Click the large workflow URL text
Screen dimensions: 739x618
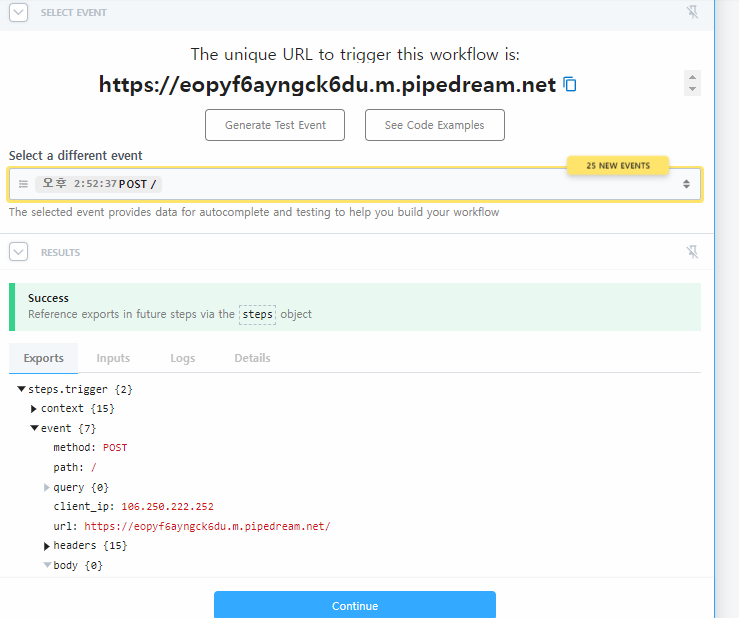(328, 85)
